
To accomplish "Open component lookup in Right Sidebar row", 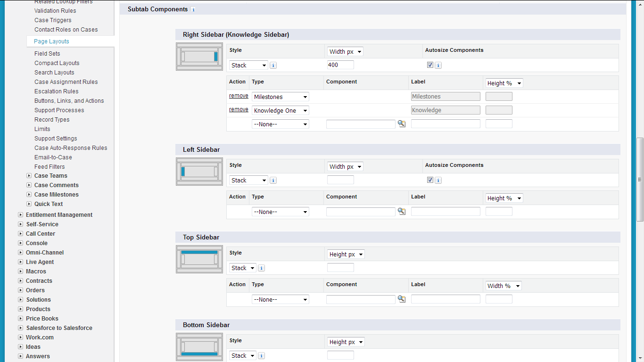I will click(x=401, y=124).
